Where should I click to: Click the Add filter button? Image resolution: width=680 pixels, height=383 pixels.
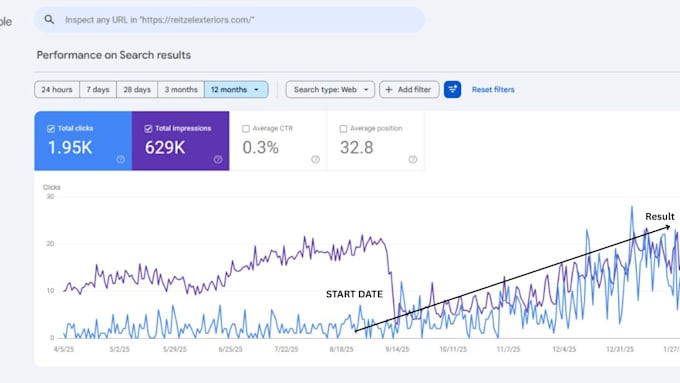pyautogui.click(x=409, y=90)
